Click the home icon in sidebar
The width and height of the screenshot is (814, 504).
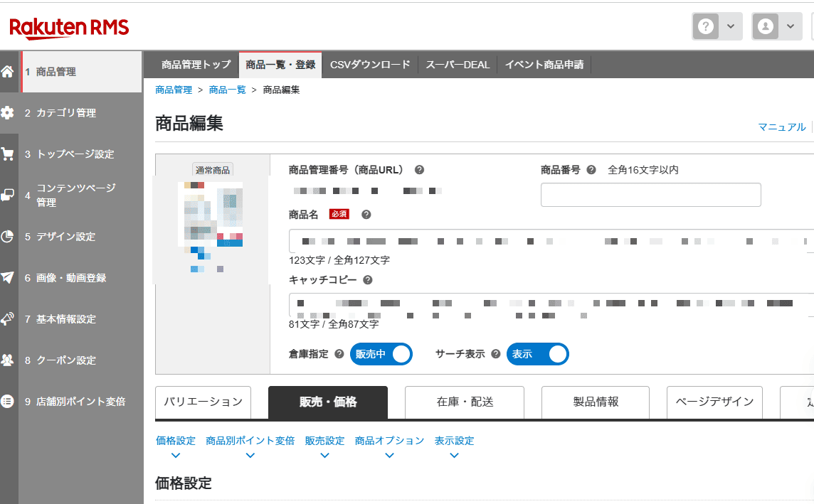pos(8,72)
